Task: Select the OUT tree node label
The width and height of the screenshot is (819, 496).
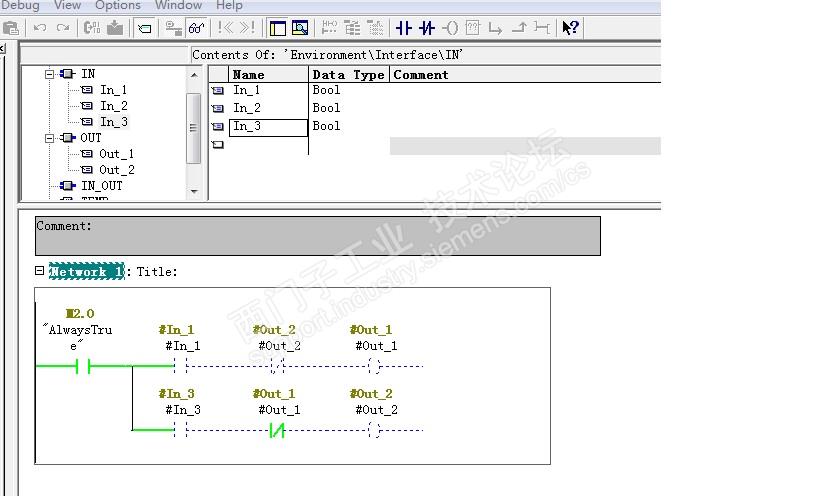Action: pos(91,138)
